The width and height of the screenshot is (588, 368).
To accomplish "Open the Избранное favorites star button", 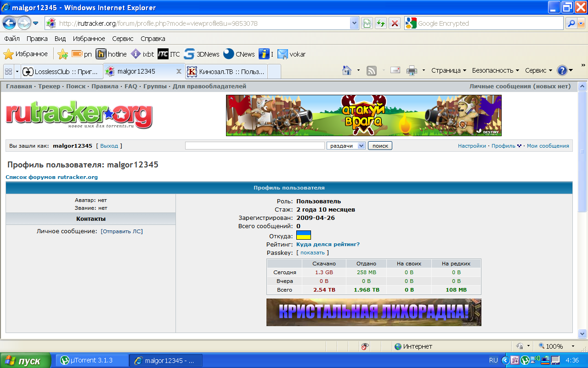I will coord(26,54).
